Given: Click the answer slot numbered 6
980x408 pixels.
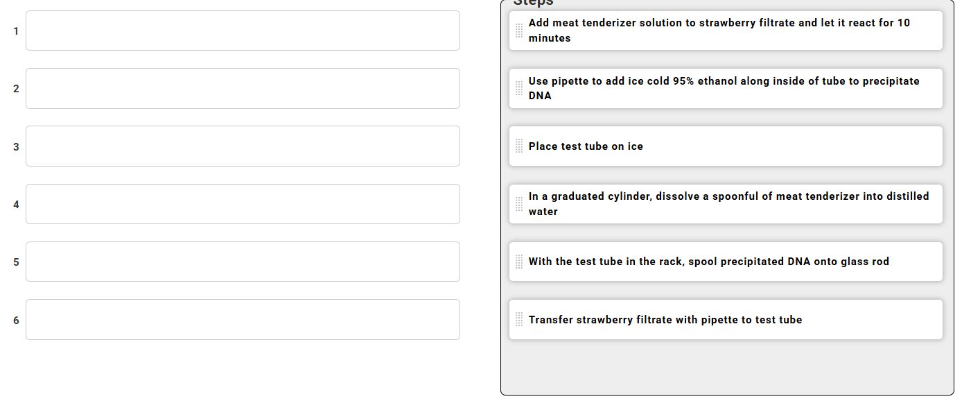Looking at the screenshot, I should click(x=243, y=319).
